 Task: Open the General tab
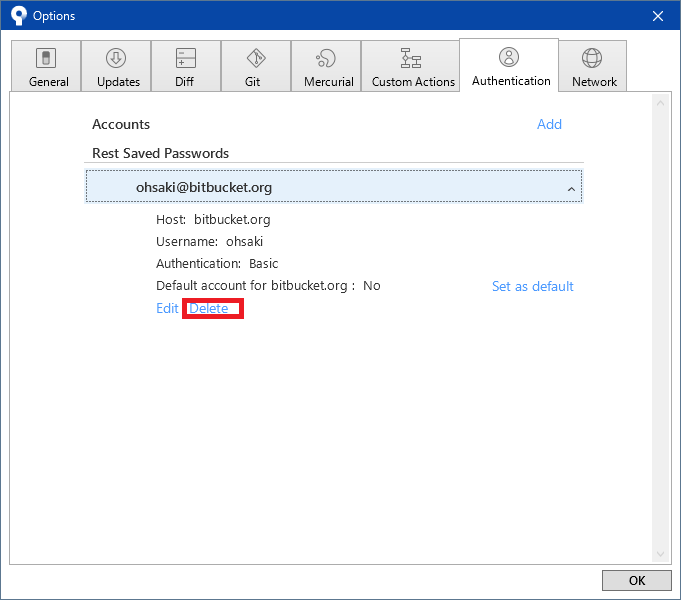pos(46,66)
